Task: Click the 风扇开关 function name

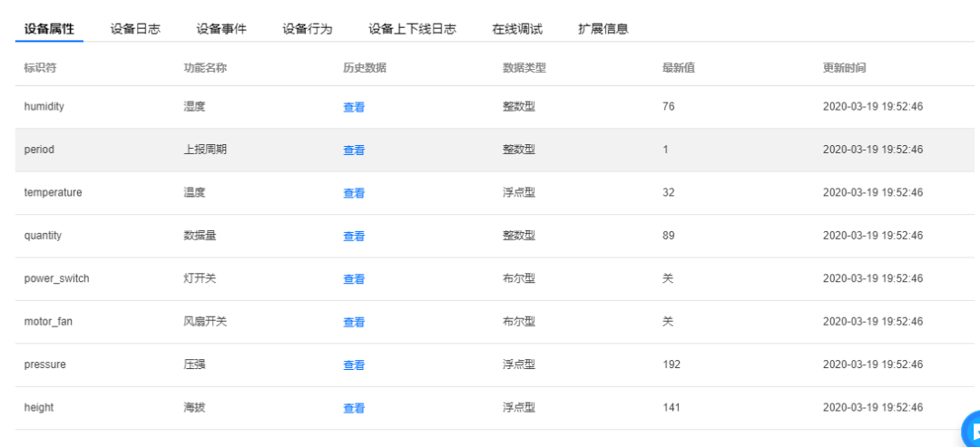Action: pyautogui.click(x=205, y=322)
